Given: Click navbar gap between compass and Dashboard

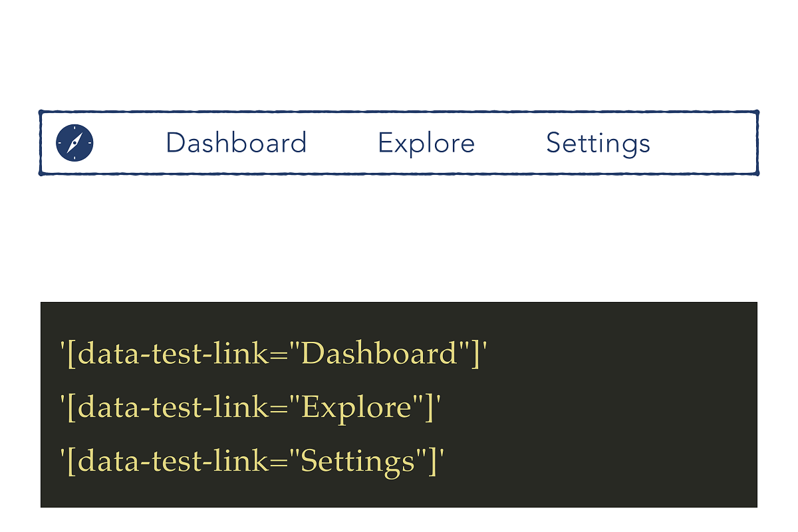Looking at the screenshot, I should click(130, 143).
